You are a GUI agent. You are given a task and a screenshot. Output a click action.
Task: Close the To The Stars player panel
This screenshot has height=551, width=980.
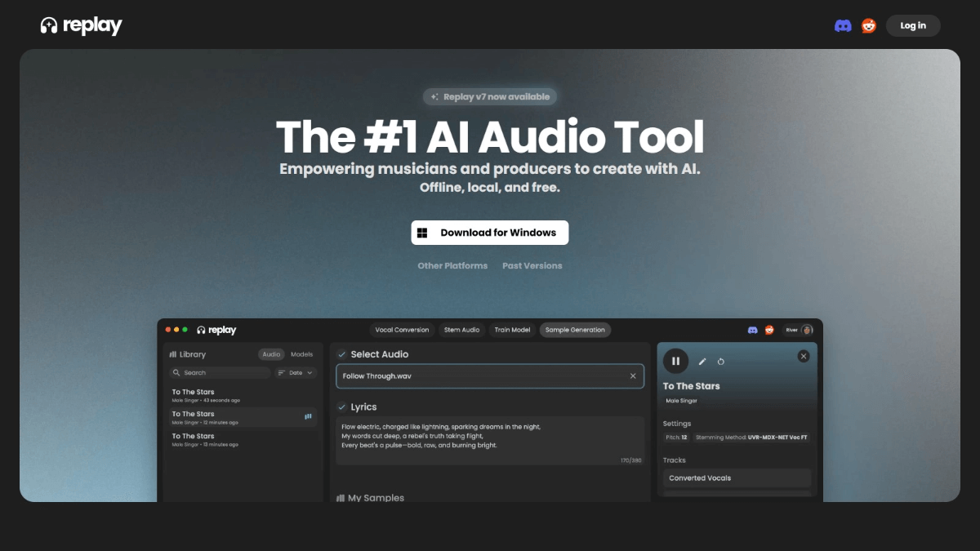tap(804, 356)
